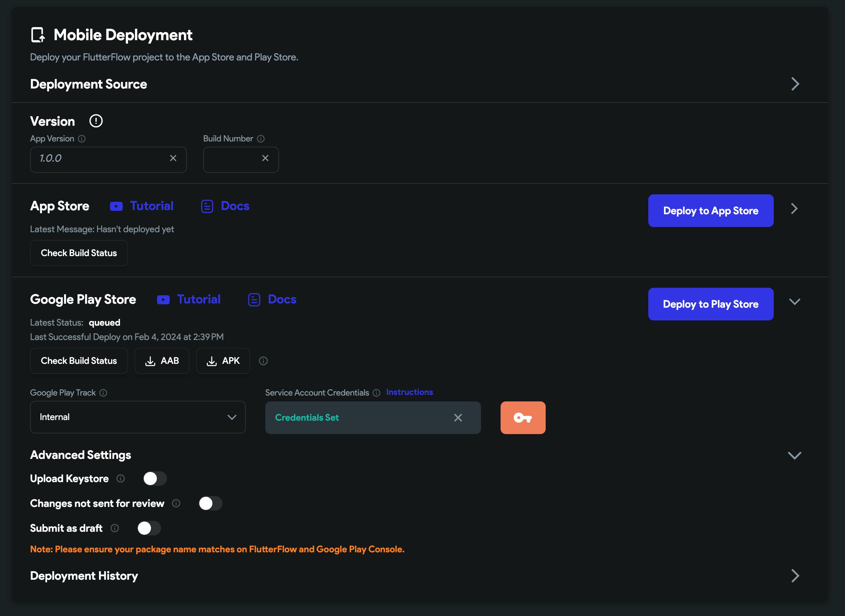The image size is (845, 616).
Task: Open the Google Play Track dropdown
Action: tap(138, 417)
